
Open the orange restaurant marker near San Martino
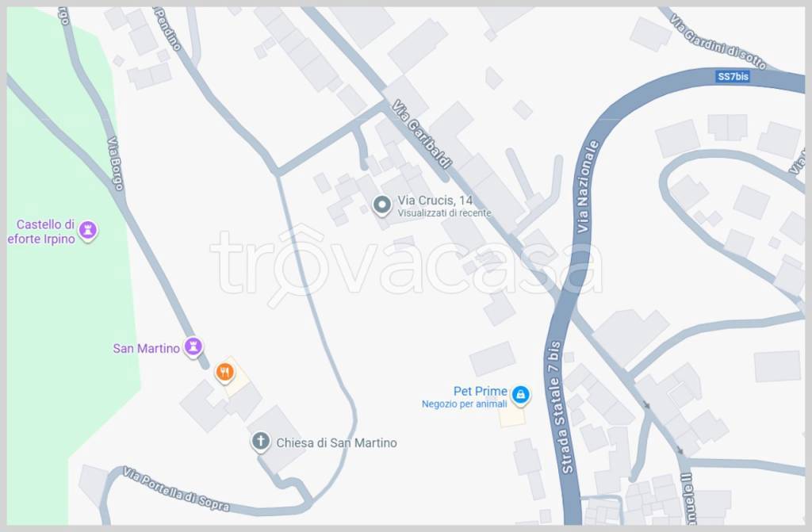point(224,373)
